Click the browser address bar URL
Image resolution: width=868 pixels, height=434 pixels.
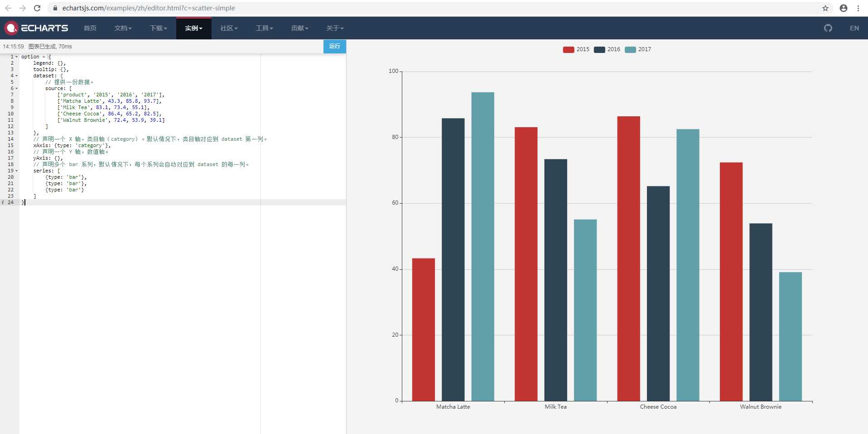click(x=149, y=8)
